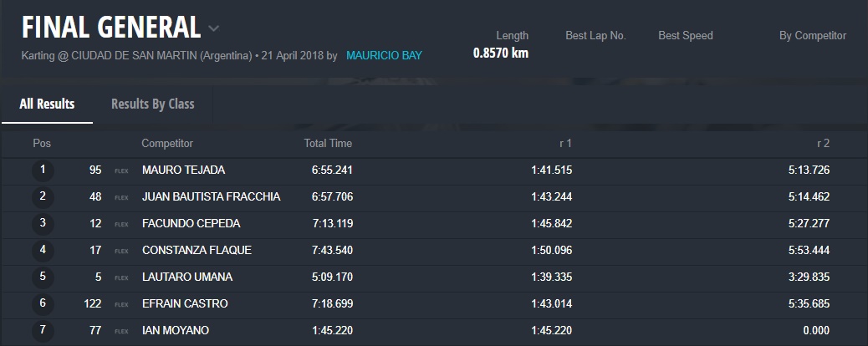Click the position 1 circle badge
The height and width of the screenshot is (346, 868).
point(42,170)
